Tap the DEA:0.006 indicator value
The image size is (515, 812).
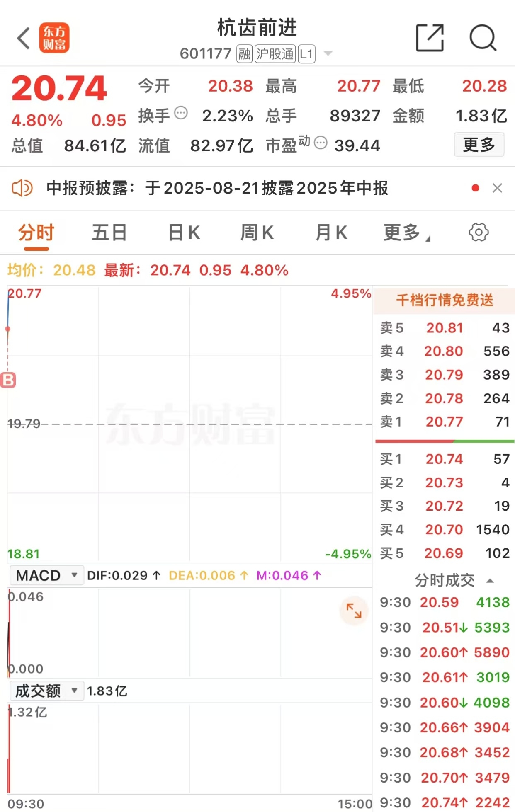[x=208, y=575]
